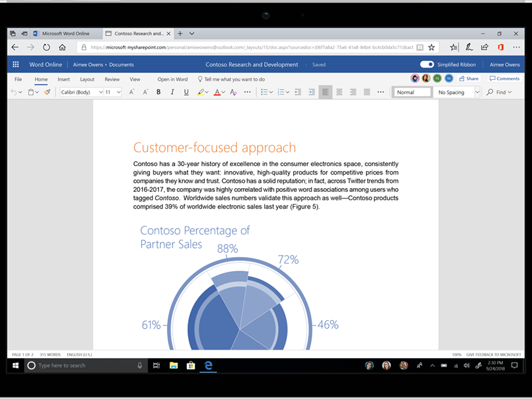532x400 pixels.
Task: Expand the bullets style dropdown arrow
Action: click(x=271, y=92)
